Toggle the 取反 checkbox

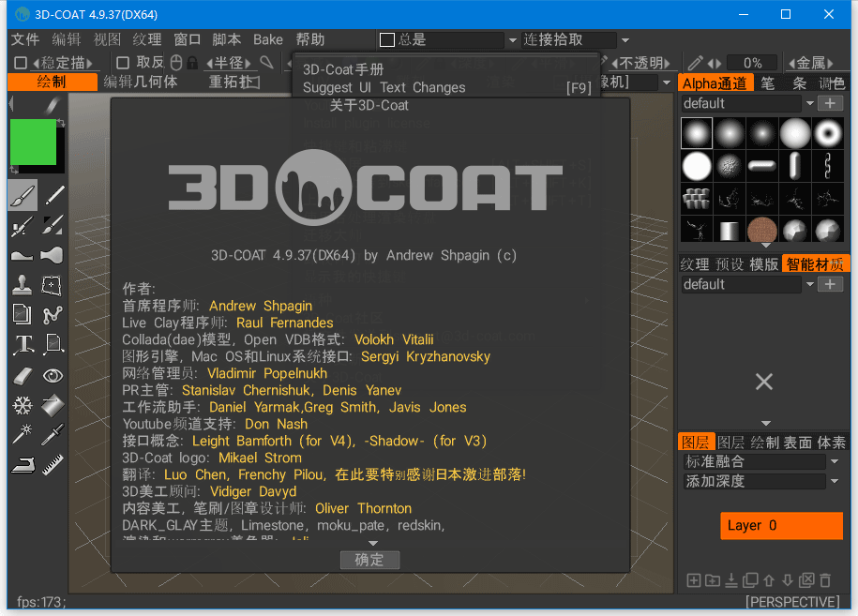[x=123, y=63]
